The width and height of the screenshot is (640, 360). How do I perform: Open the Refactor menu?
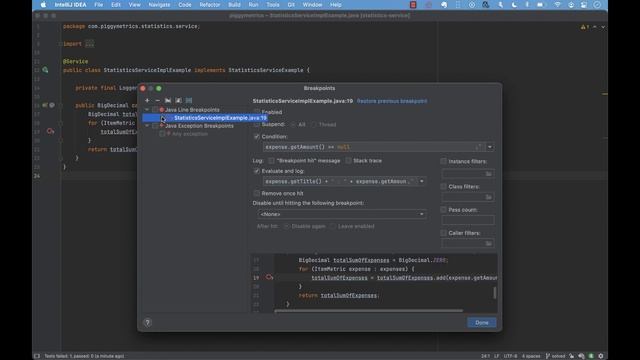tap(210, 5)
